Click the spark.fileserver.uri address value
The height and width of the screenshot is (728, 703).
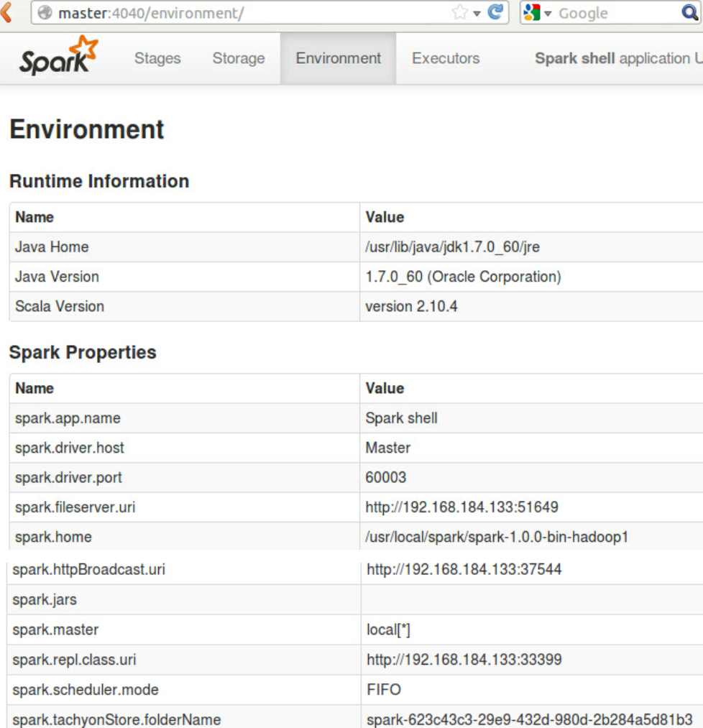coord(462,507)
